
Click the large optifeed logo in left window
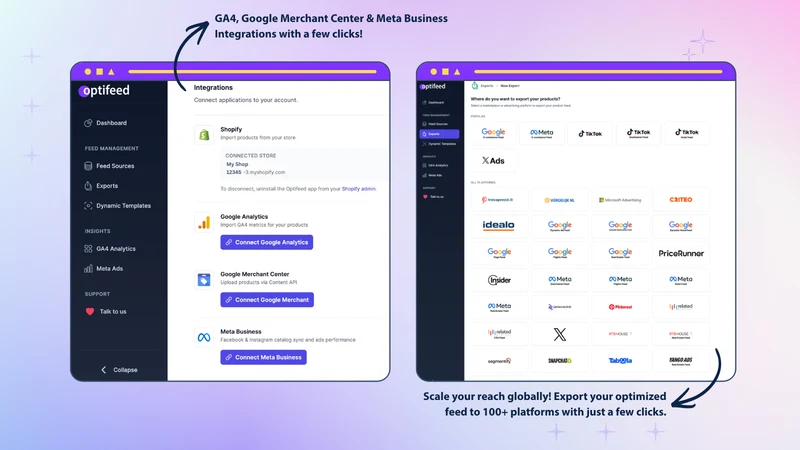pos(105,91)
